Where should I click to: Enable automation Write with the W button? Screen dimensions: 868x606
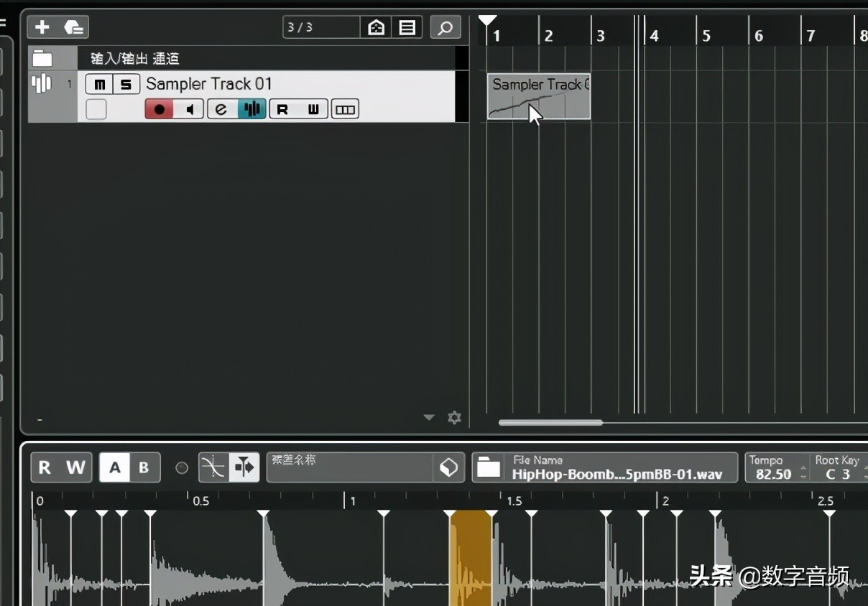tap(76, 467)
